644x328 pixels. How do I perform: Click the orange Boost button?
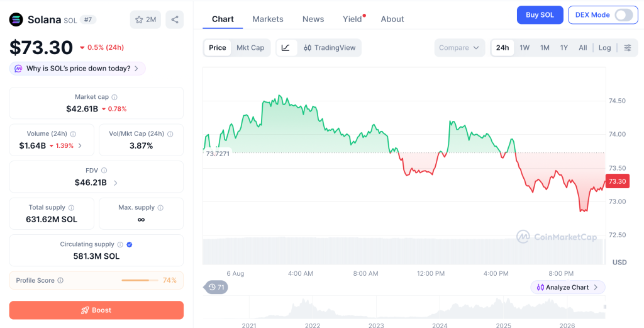coord(96,310)
